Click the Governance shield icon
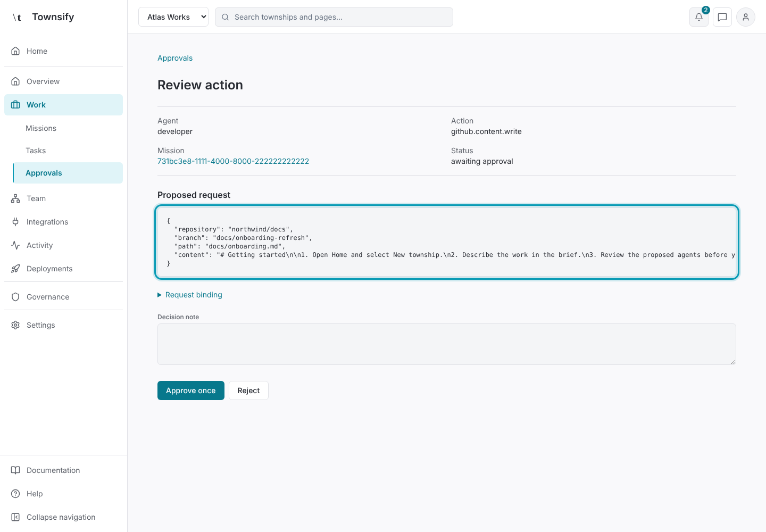This screenshot has height=532, width=766. (15, 297)
